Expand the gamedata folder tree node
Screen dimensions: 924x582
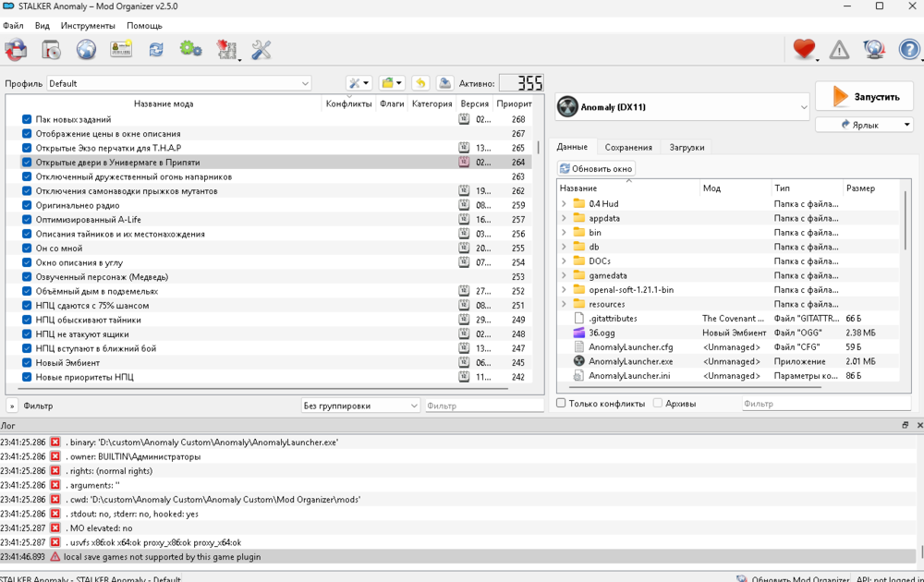point(565,275)
